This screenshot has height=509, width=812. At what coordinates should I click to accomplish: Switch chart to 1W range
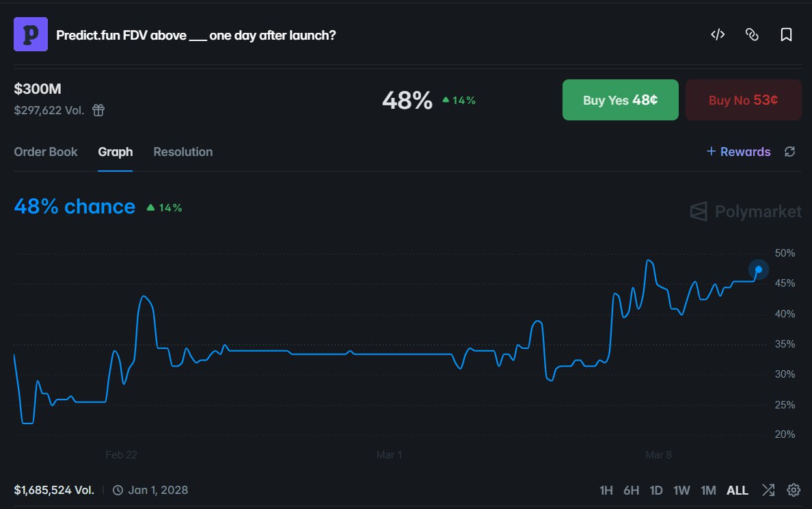click(681, 490)
